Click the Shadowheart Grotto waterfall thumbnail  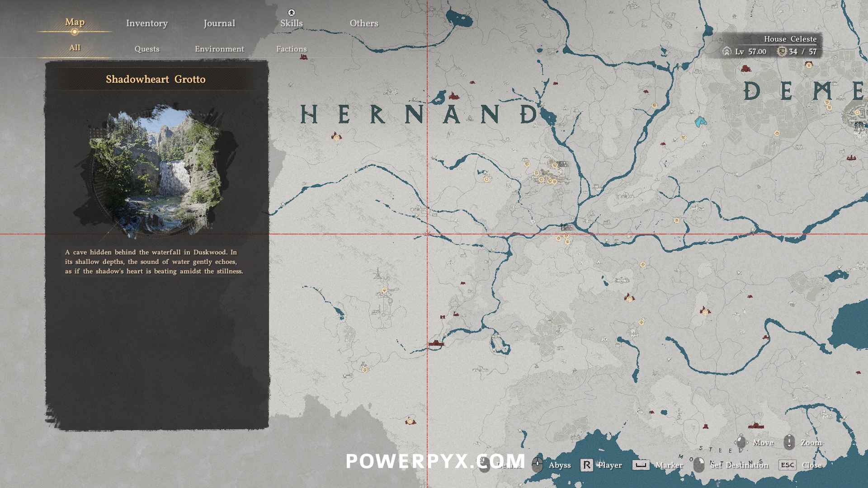pos(156,169)
